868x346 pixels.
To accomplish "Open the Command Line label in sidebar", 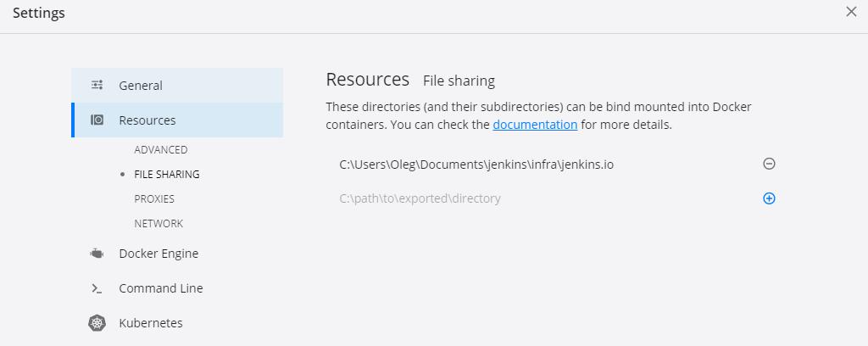I will click(x=161, y=288).
